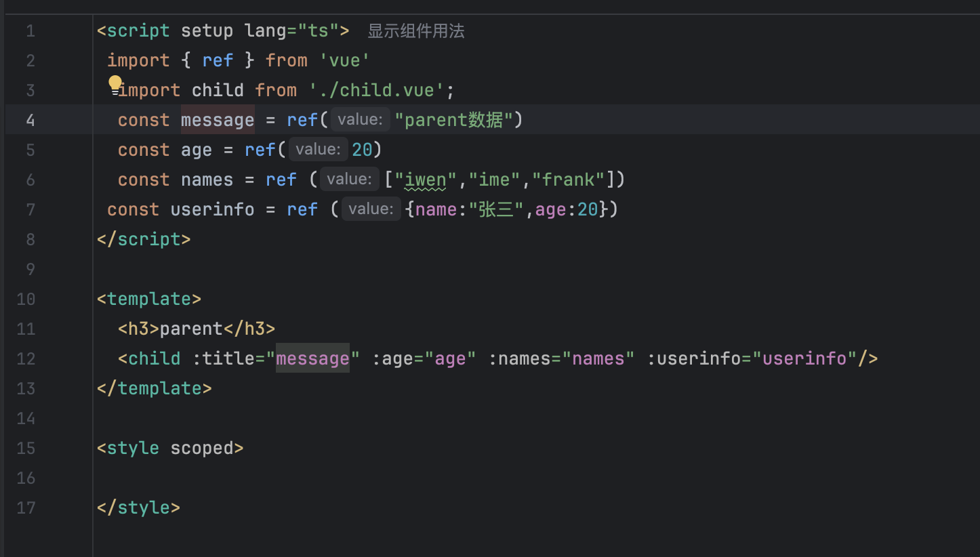Click the parent text inside h3
The image size is (980, 557).
[x=191, y=329]
